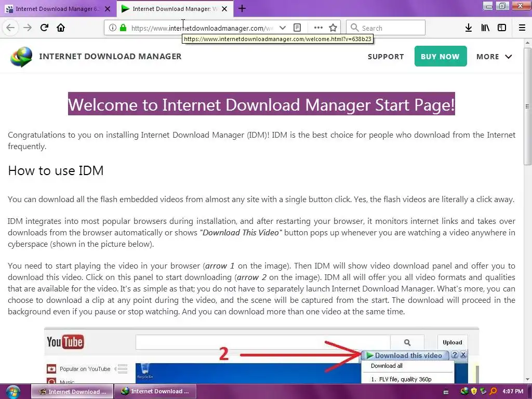Open the address bar history dropdown
The height and width of the screenshot is (399, 532).
282,28
